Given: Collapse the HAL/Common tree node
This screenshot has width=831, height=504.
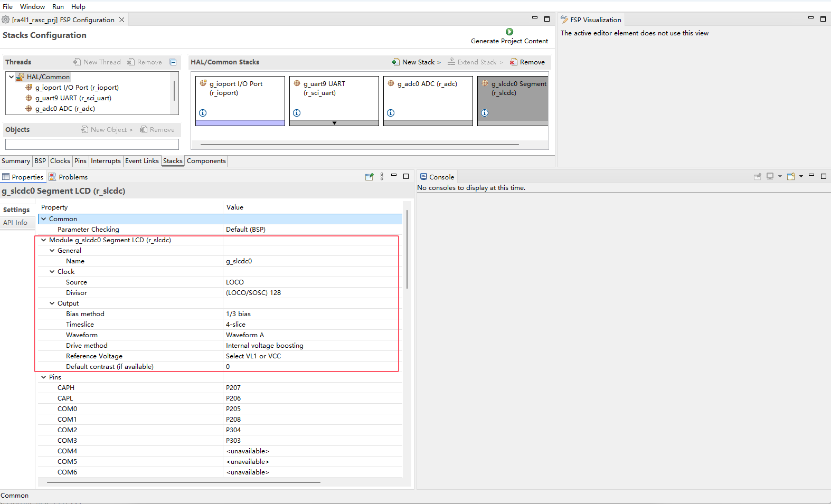Looking at the screenshot, I should tap(11, 77).
